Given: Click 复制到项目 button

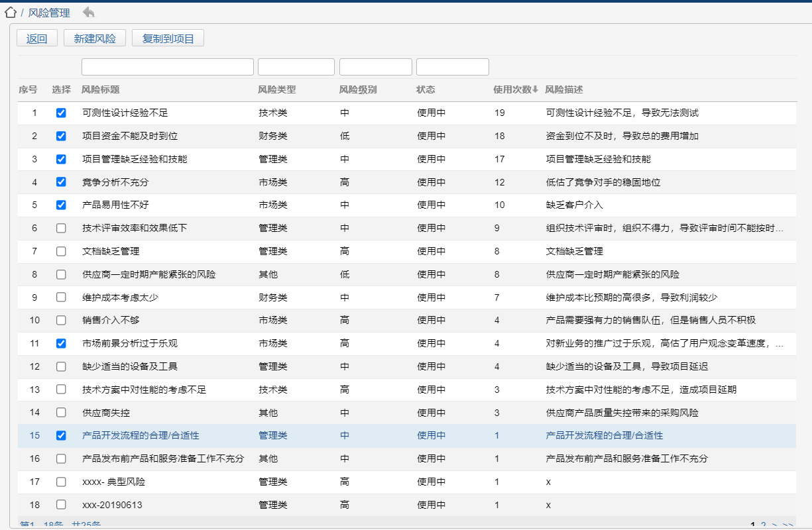Looking at the screenshot, I should click(x=168, y=38).
